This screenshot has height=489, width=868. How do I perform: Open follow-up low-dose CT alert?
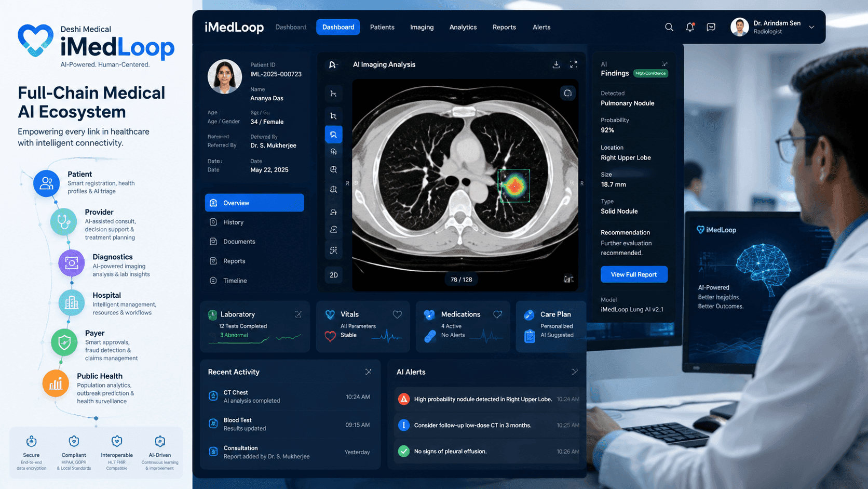(487, 425)
